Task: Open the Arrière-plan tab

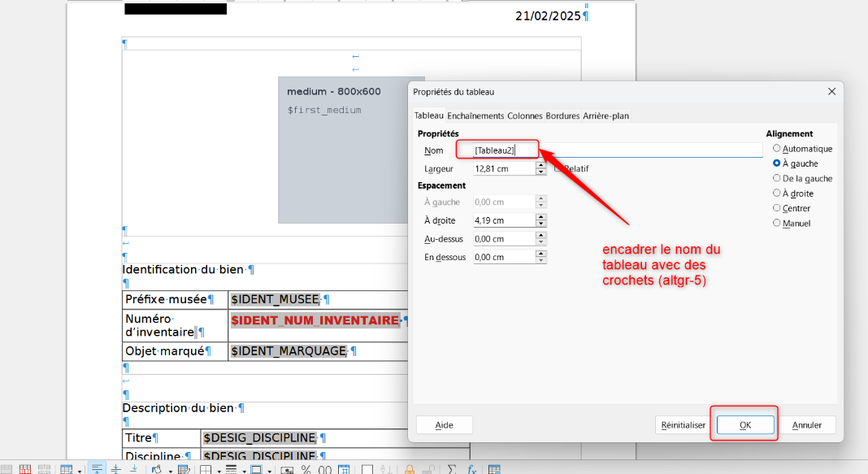Action: [605, 115]
